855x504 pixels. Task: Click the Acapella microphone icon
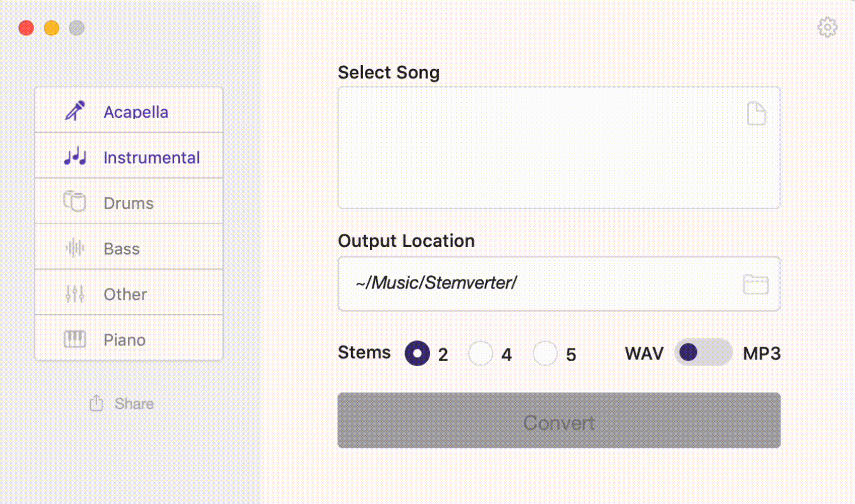(x=75, y=111)
